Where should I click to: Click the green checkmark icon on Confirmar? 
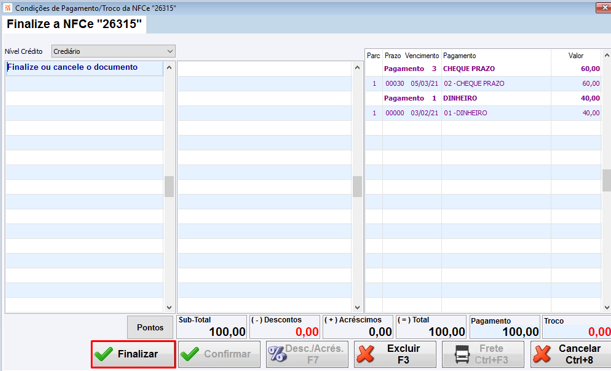point(190,354)
